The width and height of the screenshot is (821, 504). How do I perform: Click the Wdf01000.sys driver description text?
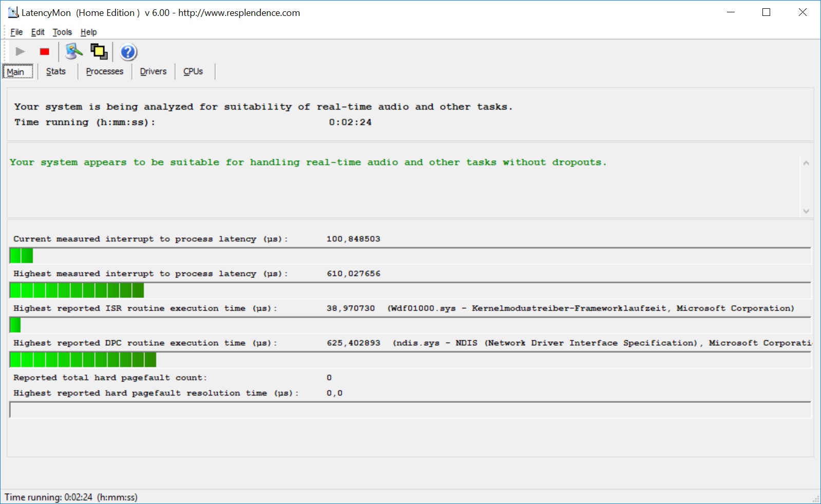point(591,308)
